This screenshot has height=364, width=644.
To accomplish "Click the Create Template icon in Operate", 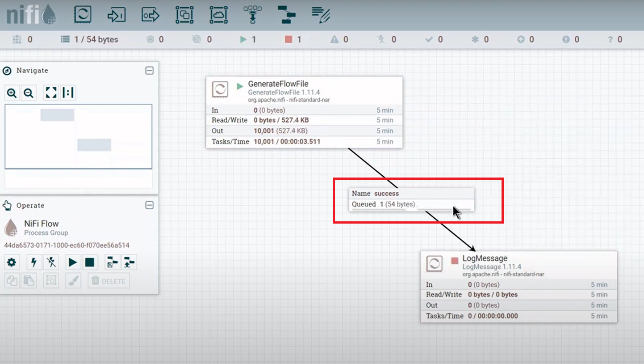I will (x=112, y=262).
